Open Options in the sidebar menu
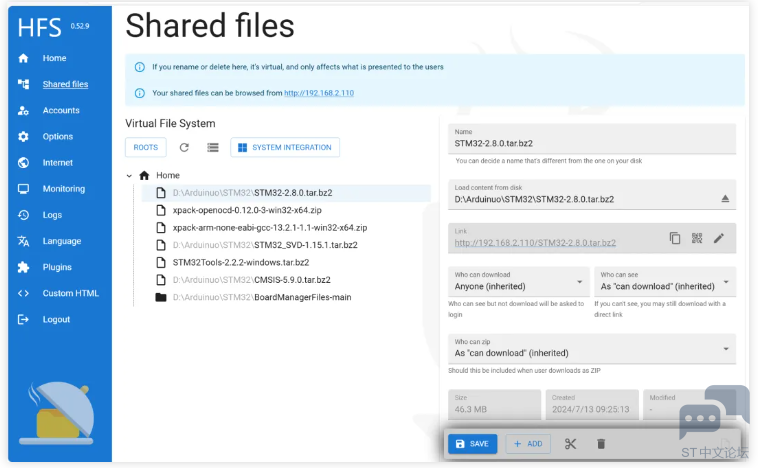 (58, 136)
